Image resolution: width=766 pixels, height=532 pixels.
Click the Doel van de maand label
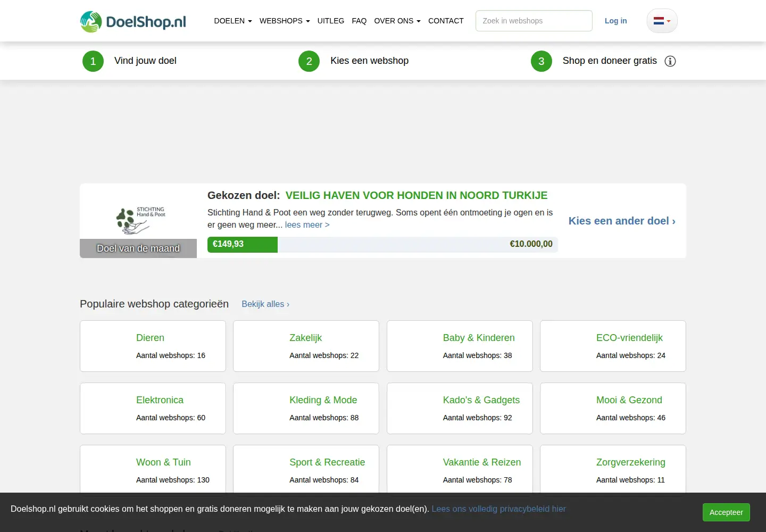click(138, 248)
